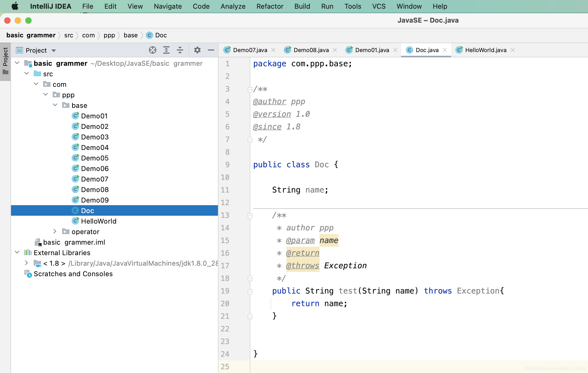Click the @author tag on line 4

click(270, 102)
